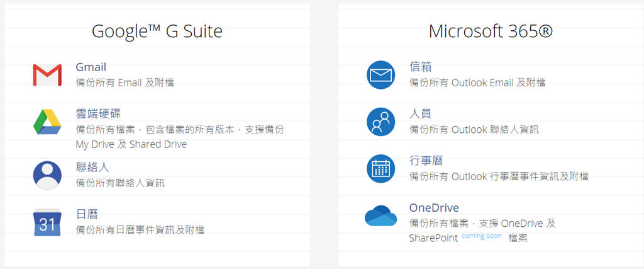The width and height of the screenshot is (644, 269).
Task: Click the Google Contacts person icon
Action: (x=47, y=175)
